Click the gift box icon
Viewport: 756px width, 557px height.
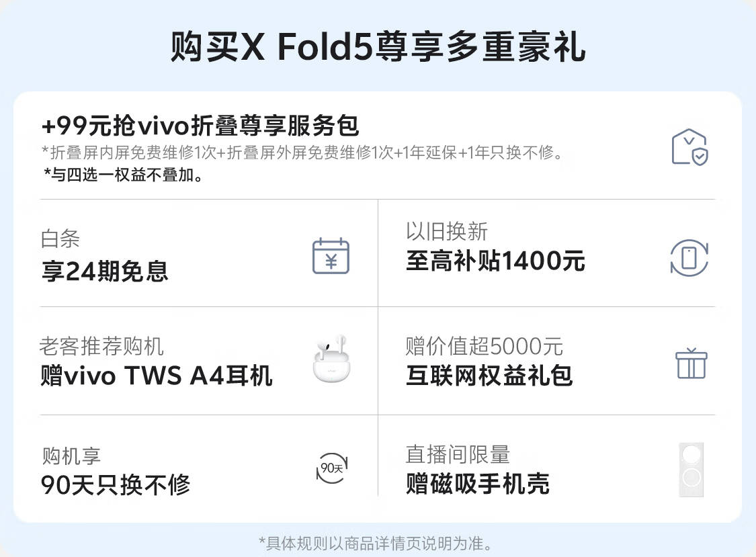(691, 363)
